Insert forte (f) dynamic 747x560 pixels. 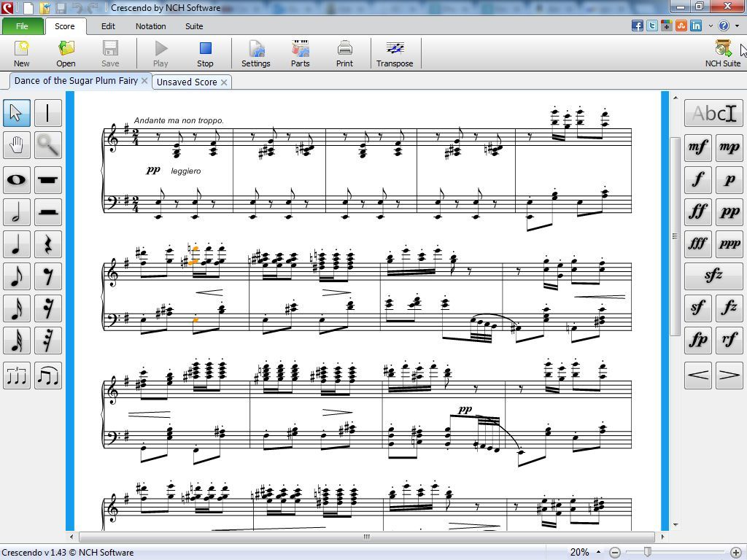(698, 179)
